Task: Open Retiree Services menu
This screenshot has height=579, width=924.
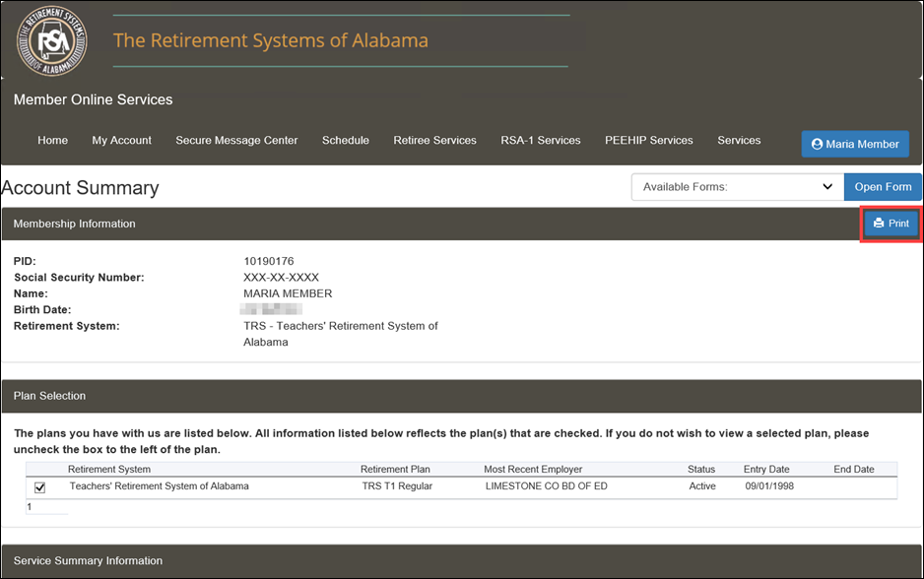Action: pos(434,141)
